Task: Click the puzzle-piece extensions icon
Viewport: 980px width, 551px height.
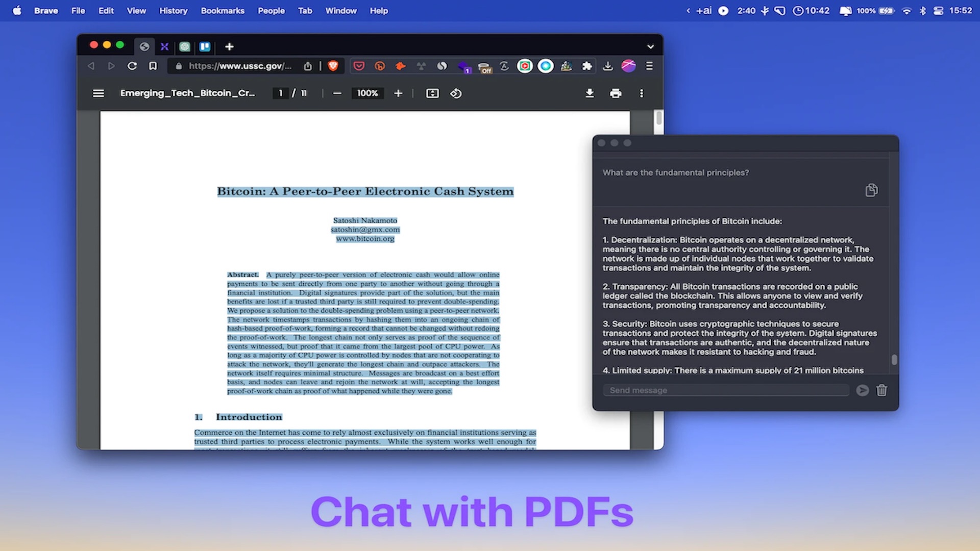Action: pos(587,66)
